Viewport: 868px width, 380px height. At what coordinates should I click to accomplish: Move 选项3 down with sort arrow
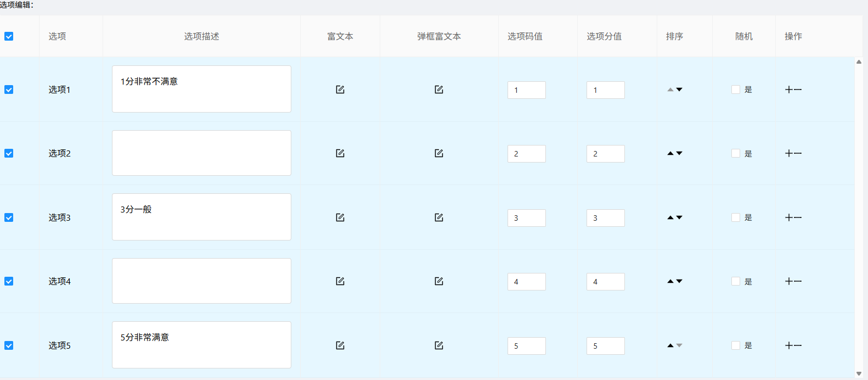pos(679,217)
